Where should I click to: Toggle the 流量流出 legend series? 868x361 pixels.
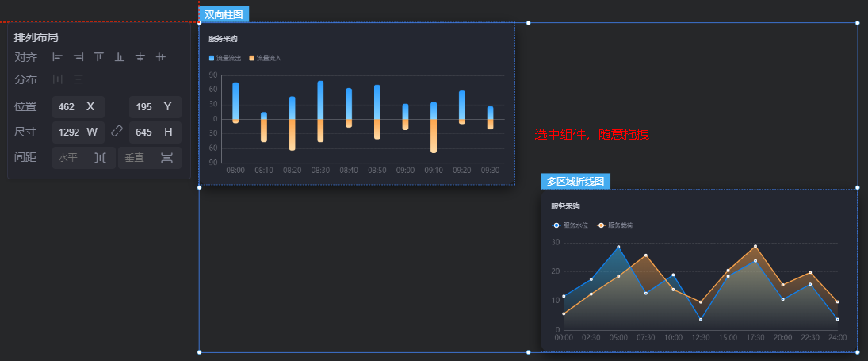pyautogui.click(x=225, y=58)
